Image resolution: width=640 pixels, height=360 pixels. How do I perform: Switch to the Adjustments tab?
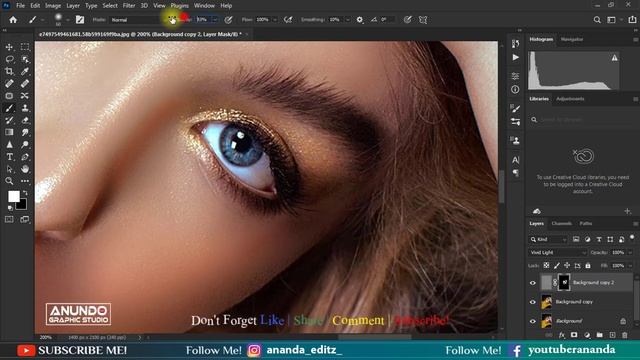(x=570, y=99)
